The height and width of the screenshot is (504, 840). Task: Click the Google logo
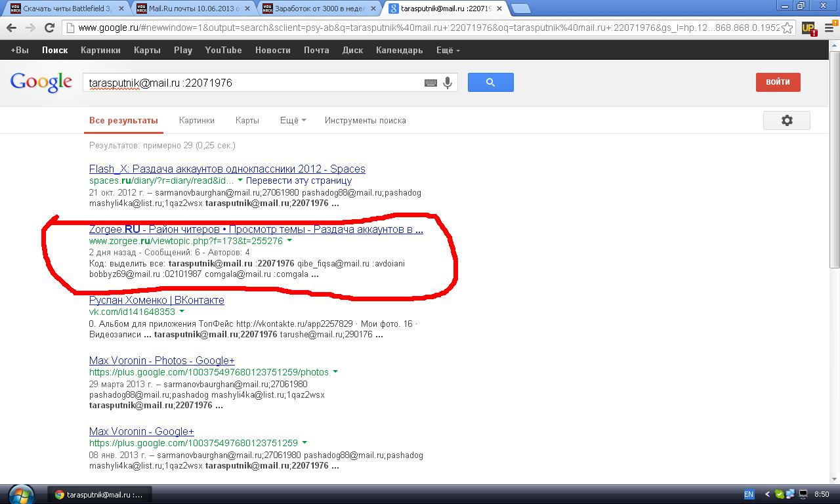click(41, 83)
